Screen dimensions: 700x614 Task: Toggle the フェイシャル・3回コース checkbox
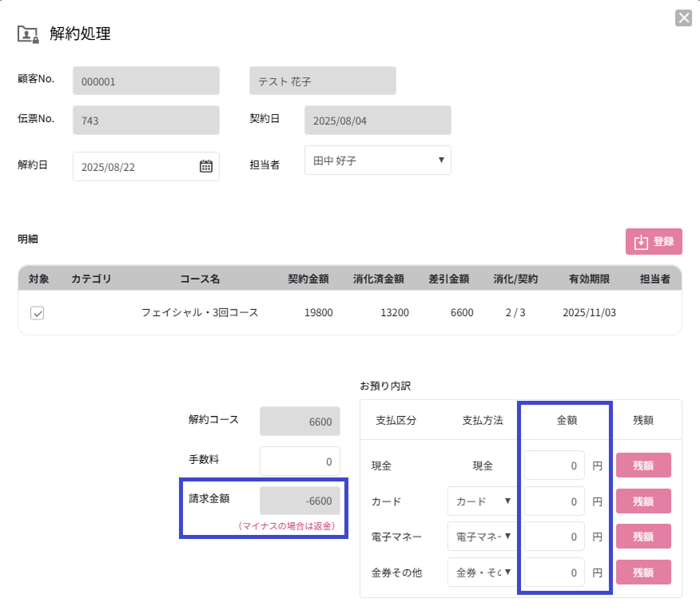click(38, 313)
